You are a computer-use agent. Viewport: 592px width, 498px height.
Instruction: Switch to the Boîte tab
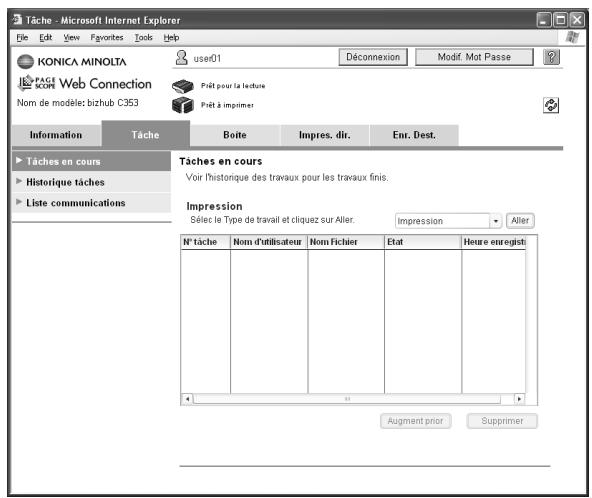(235, 135)
